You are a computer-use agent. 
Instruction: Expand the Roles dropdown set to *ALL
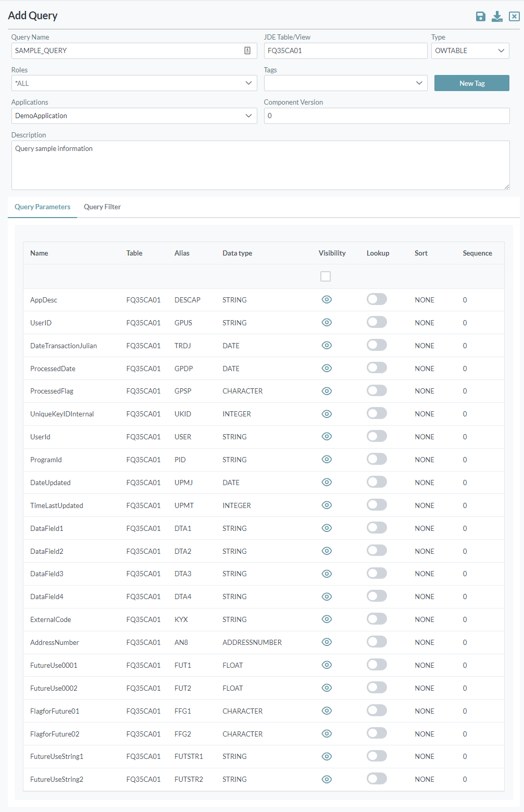pos(134,83)
